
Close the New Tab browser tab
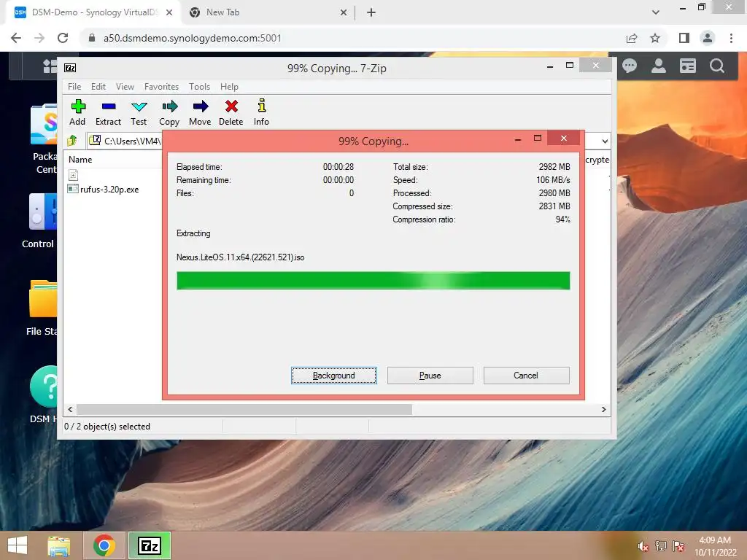pos(344,13)
